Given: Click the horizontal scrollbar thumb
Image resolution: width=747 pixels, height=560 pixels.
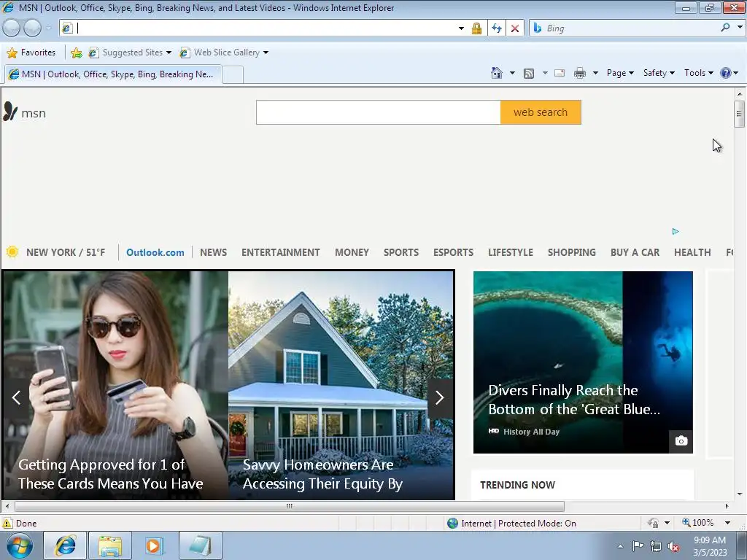Looking at the screenshot, I should (x=289, y=506).
